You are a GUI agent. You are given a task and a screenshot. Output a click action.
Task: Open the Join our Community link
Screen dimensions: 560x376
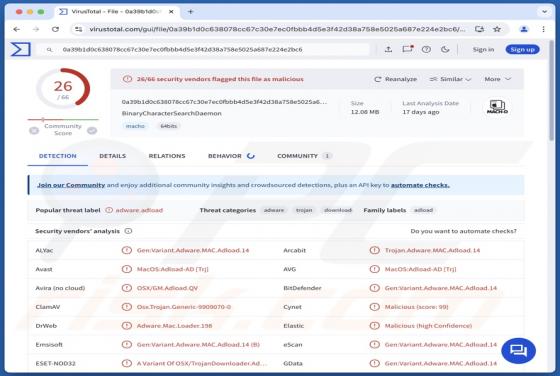[71, 185]
